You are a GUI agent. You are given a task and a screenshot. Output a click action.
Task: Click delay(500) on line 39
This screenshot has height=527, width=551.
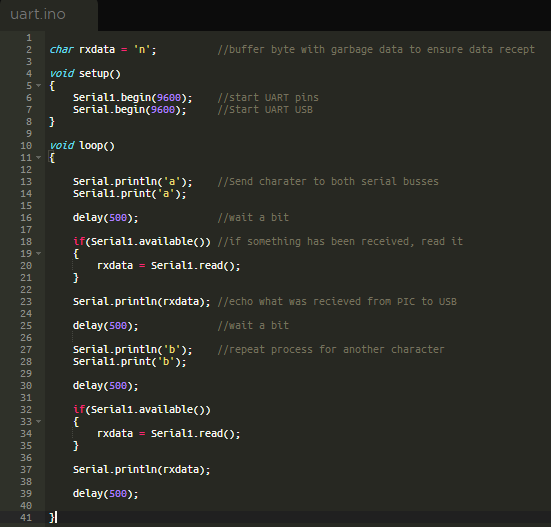click(105, 494)
